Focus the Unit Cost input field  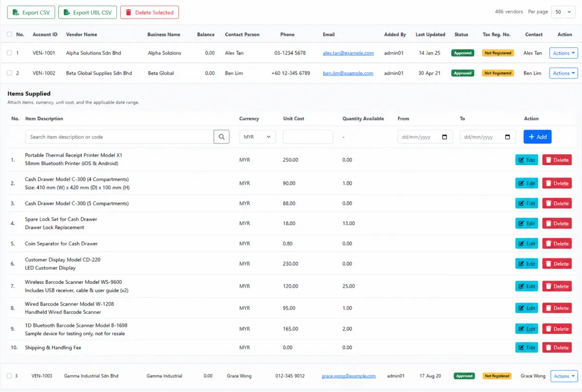tap(308, 137)
